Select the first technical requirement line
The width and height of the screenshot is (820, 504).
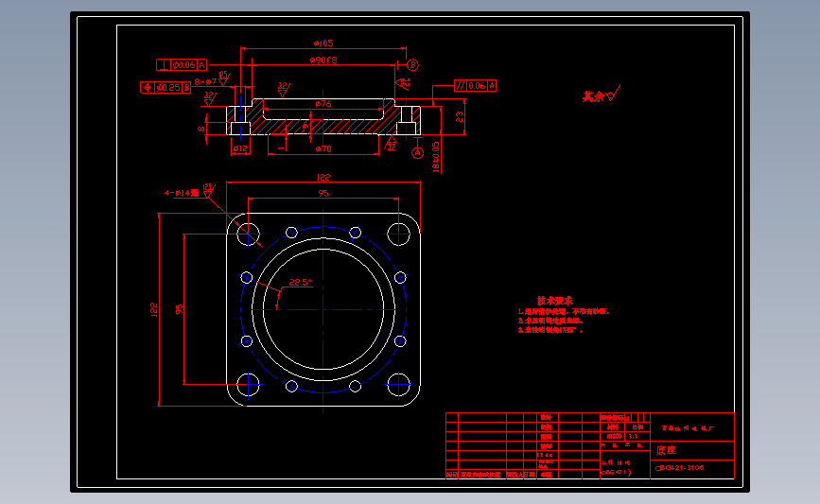[x=564, y=312]
